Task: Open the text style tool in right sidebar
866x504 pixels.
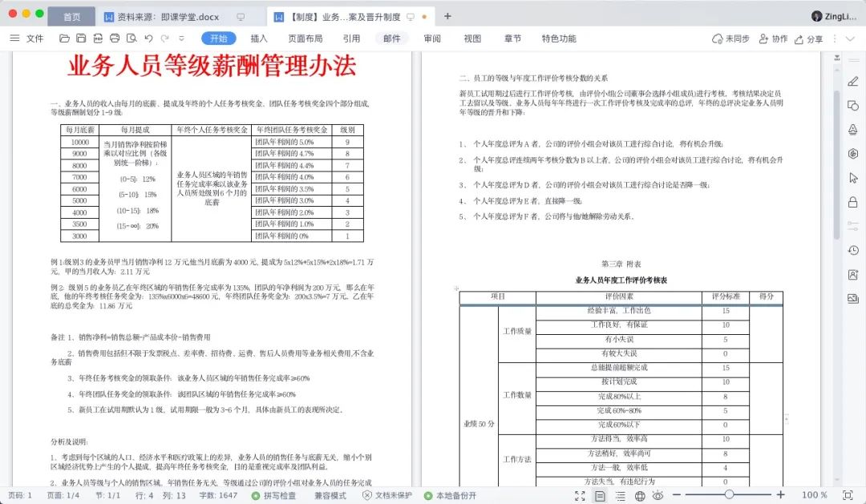Action: [x=852, y=129]
